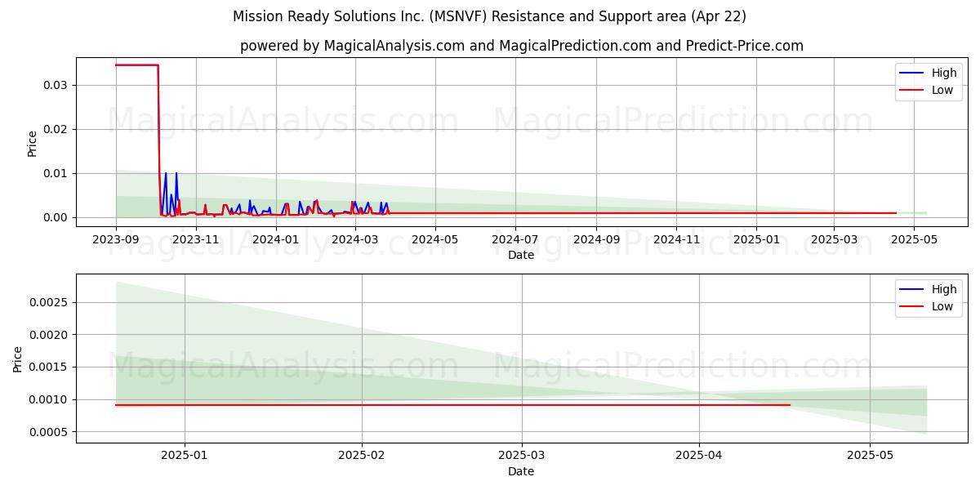Screen dimensions: 980x490
Task: Click the top chart 'Price' axis label
Action: pyautogui.click(x=32, y=144)
